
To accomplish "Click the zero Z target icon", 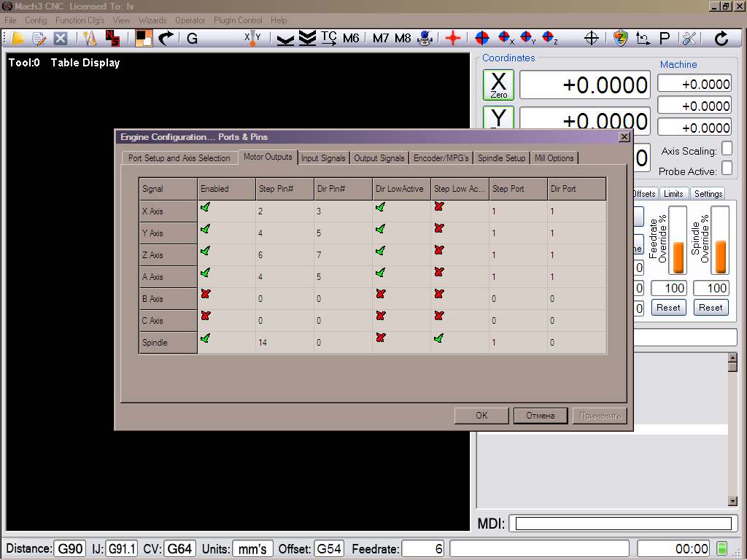I will pyautogui.click(x=550, y=38).
